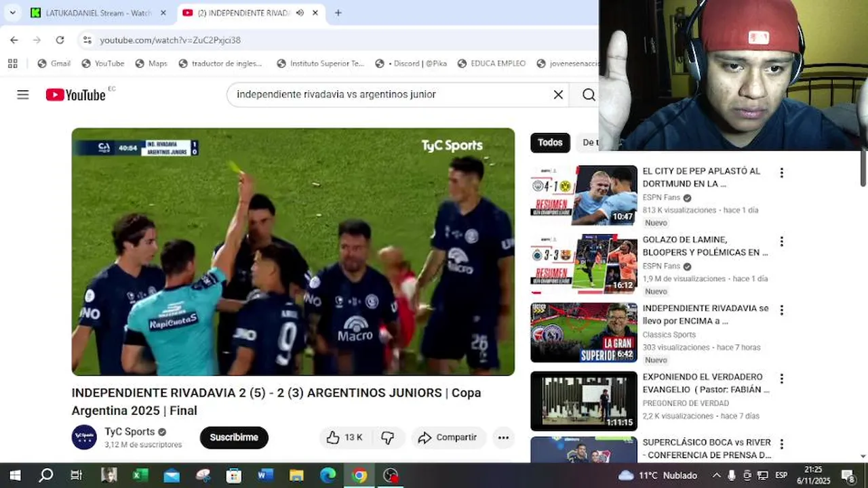The width and height of the screenshot is (868, 488).
Task: Open options for EL CITY DE PEP video
Action: click(781, 173)
